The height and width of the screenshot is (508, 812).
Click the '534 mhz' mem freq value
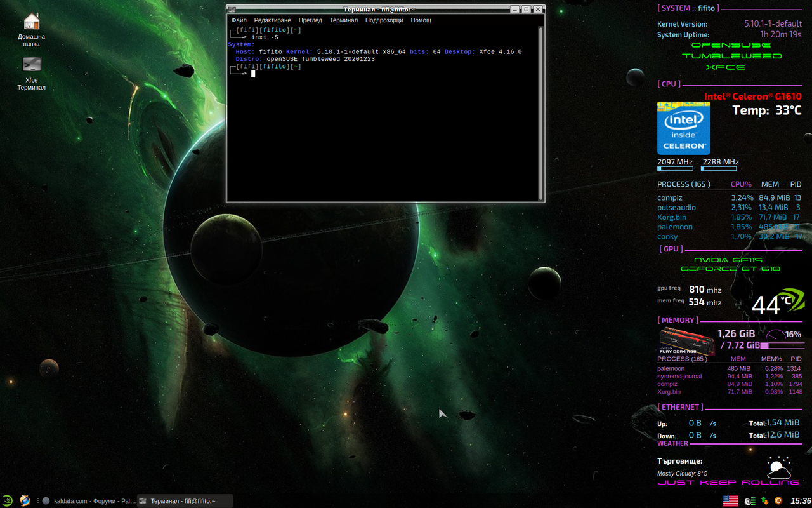click(x=705, y=302)
